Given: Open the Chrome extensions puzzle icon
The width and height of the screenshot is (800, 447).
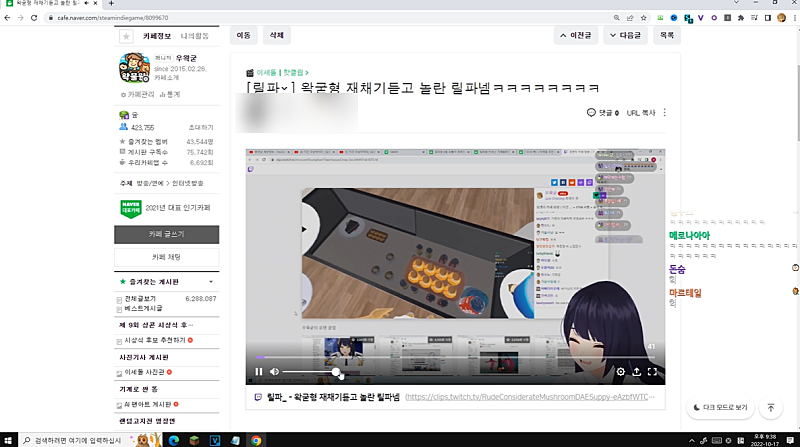Looking at the screenshot, I should [x=741, y=18].
